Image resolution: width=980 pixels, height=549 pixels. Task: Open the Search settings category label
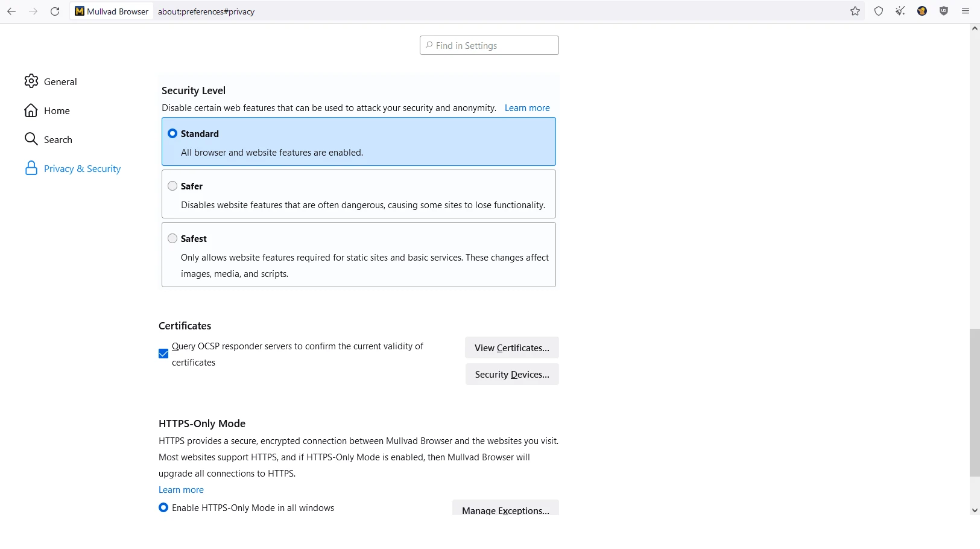(x=58, y=139)
